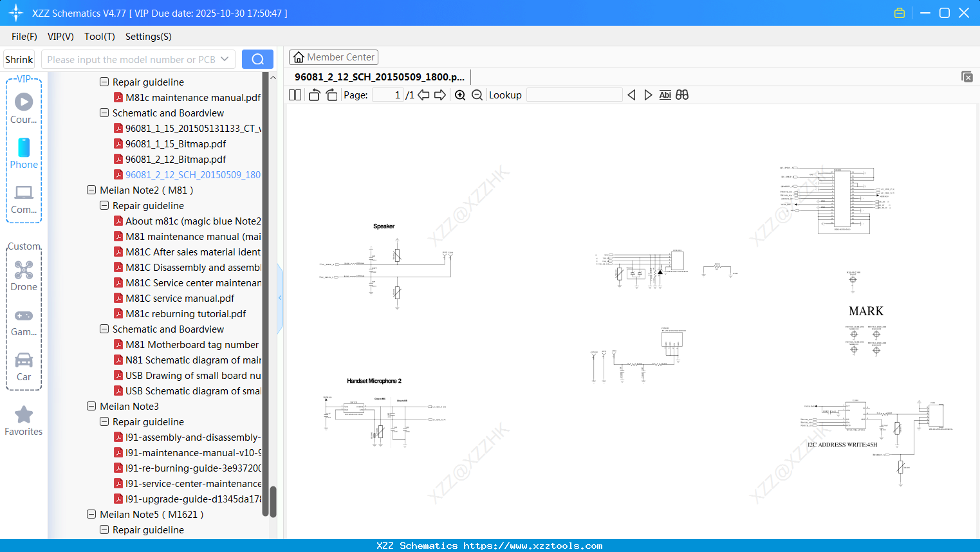Open M81c reburning tutorial.pdf
Viewport: 980px width, 552px height.
tap(186, 314)
